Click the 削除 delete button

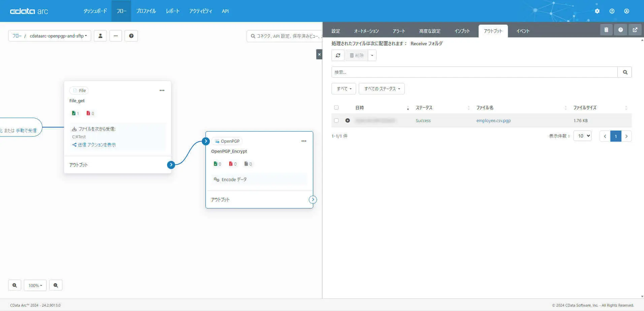point(357,55)
